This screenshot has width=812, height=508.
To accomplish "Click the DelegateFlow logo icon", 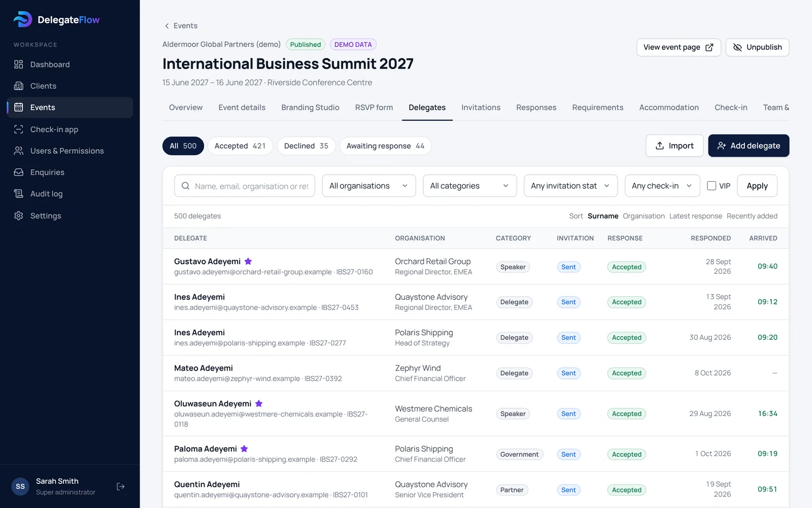I will coord(22,19).
